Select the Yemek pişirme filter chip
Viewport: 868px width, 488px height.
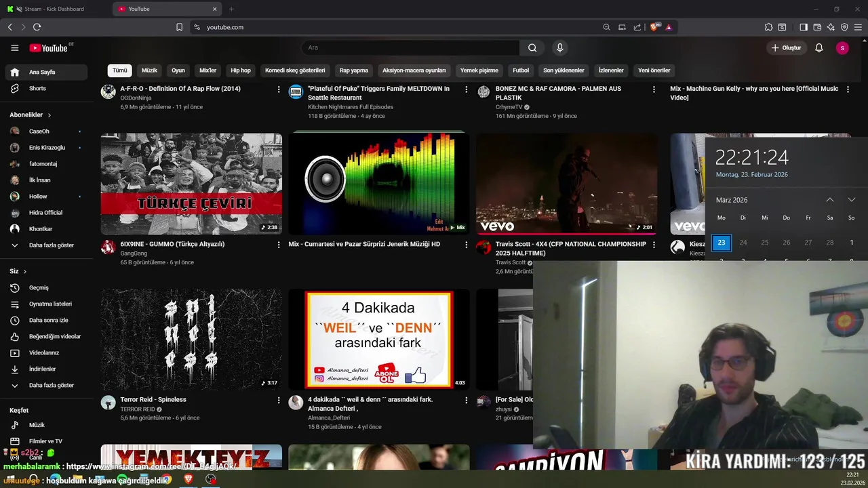point(479,70)
